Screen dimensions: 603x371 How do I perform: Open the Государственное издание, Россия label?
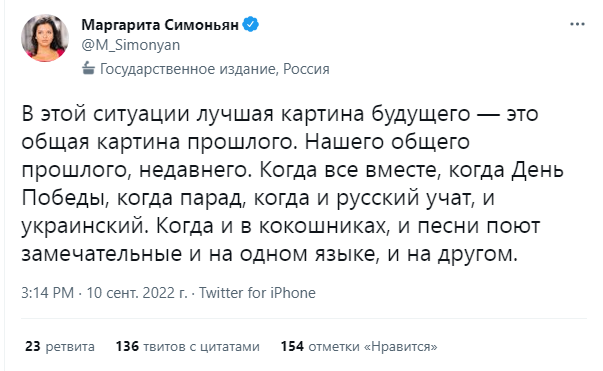click(x=215, y=69)
